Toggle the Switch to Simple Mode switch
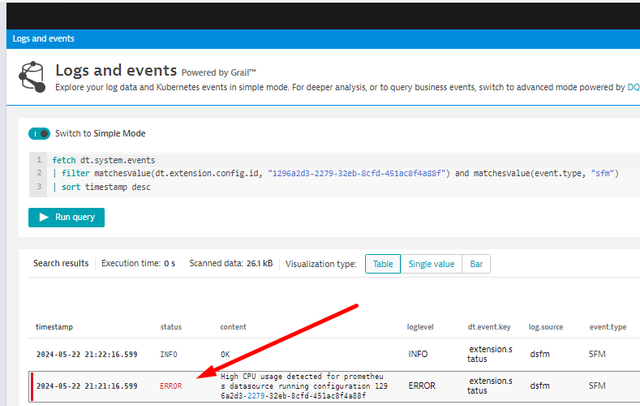 39,133
